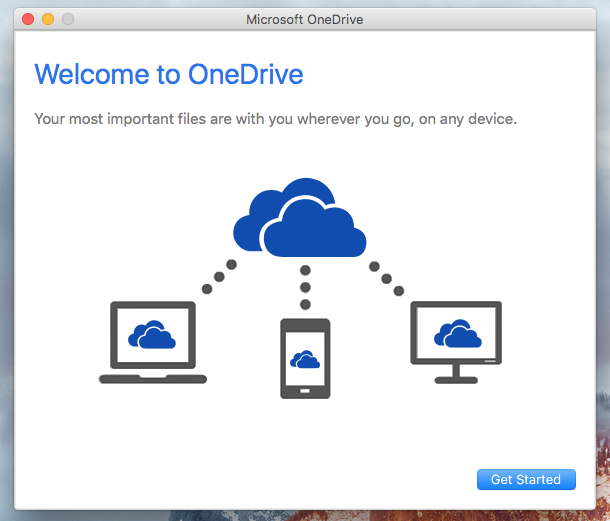Click the desktop monitor illustration

[x=456, y=342]
